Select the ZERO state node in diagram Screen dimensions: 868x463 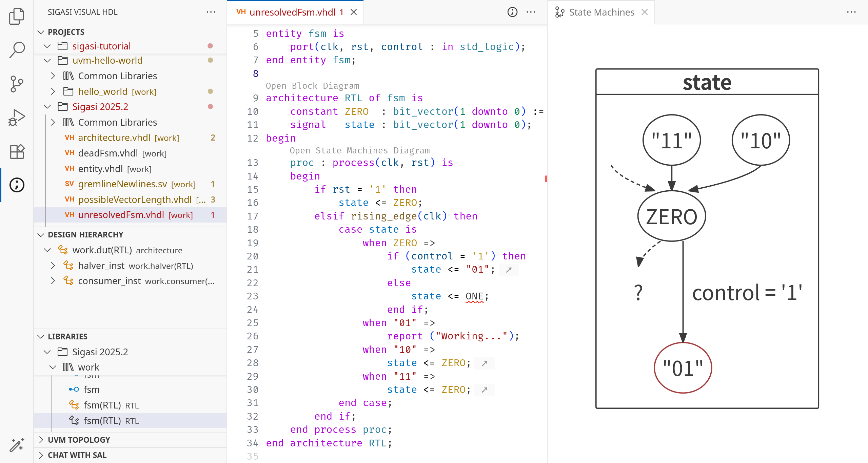672,216
